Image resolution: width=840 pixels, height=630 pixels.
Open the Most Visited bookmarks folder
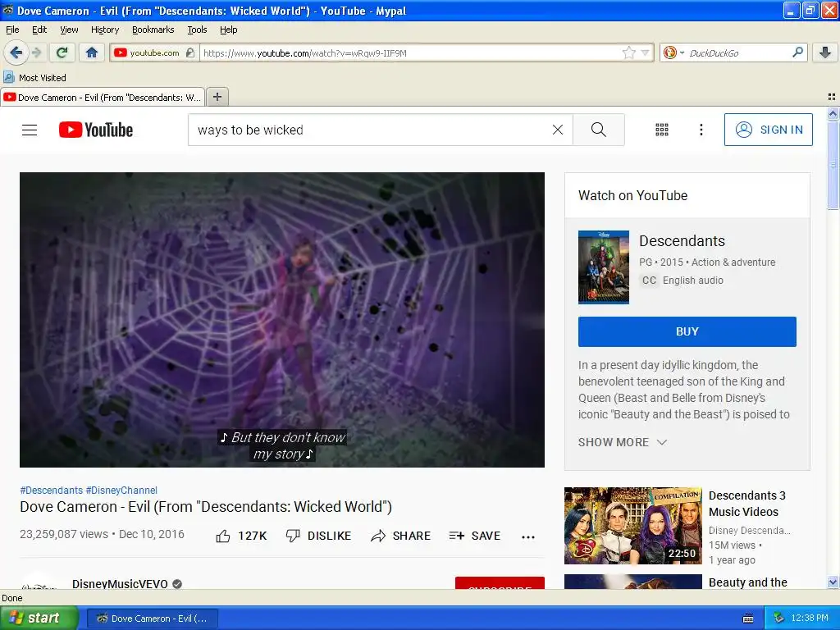pos(34,78)
